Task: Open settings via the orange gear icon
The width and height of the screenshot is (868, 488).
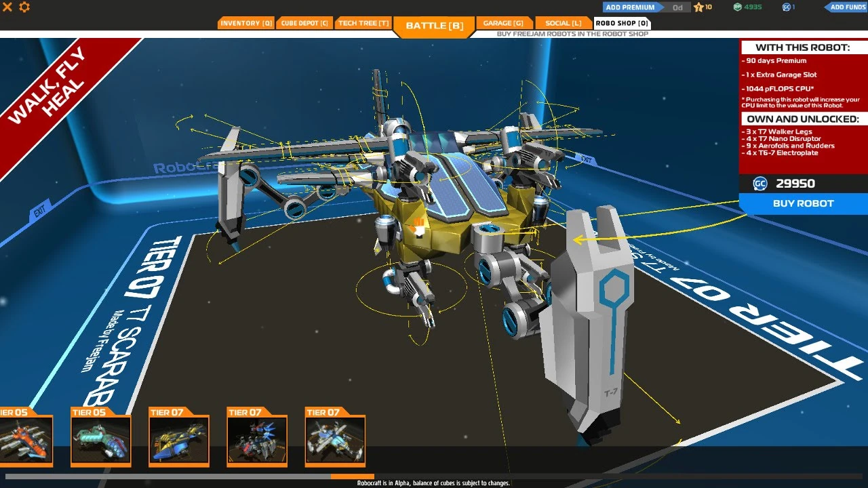Action: (x=24, y=7)
